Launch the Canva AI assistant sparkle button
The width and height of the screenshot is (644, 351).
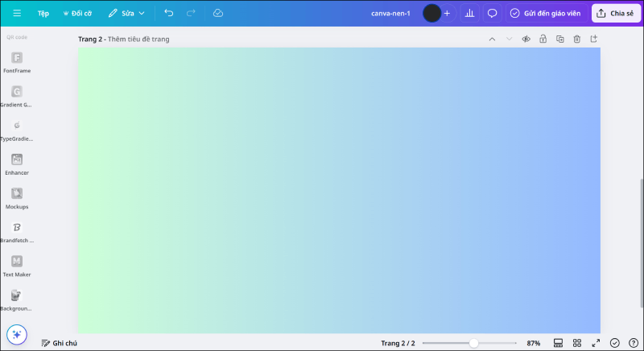[x=17, y=335]
